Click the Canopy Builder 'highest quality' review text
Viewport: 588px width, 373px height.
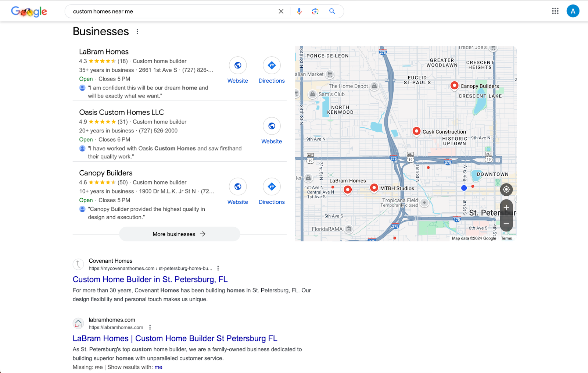(x=146, y=213)
